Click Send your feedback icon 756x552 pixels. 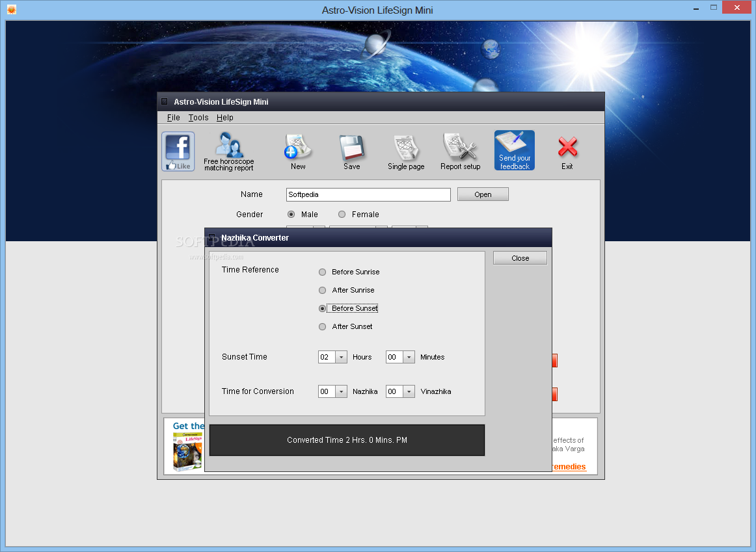[515, 150]
